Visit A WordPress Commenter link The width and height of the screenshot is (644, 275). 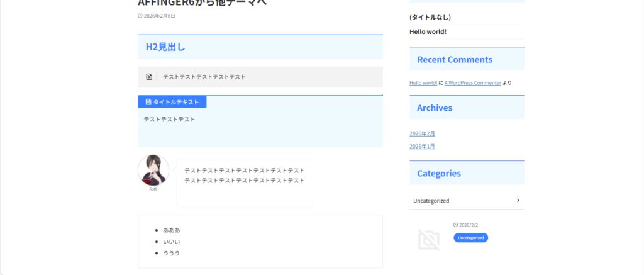pyautogui.click(x=472, y=83)
